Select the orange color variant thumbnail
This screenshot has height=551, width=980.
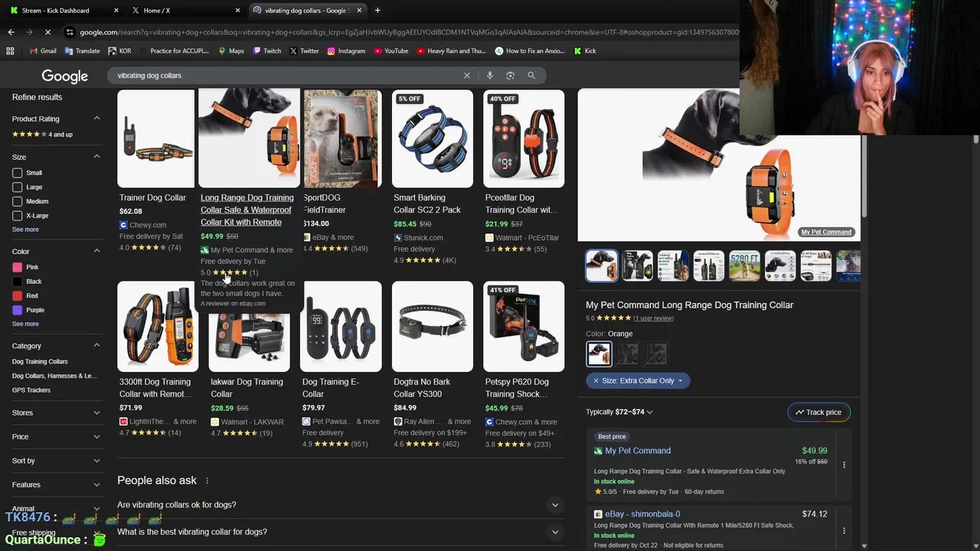[x=599, y=354]
